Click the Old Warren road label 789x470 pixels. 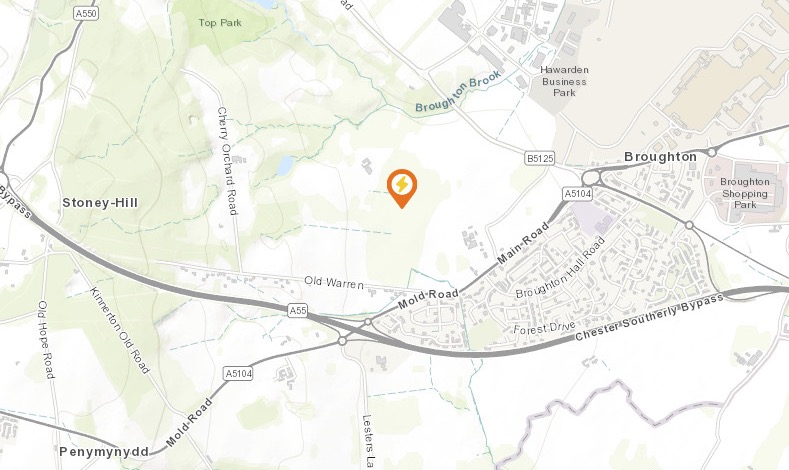pyautogui.click(x=334, y=282)
